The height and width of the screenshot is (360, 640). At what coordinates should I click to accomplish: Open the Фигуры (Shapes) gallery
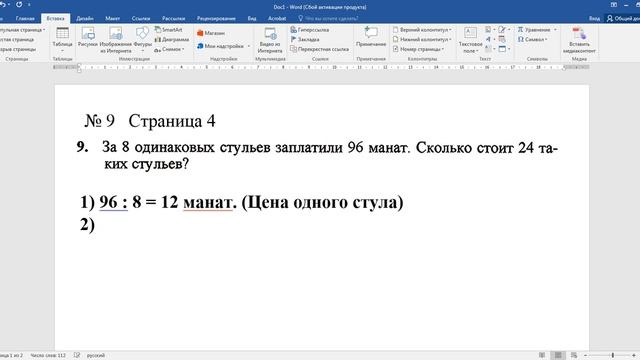coord(142,40)
